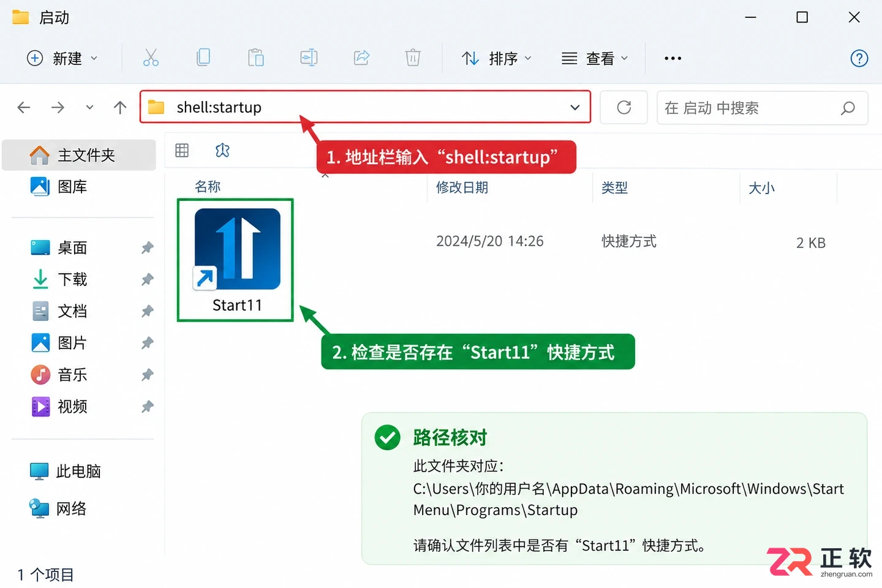The width and height of the screenshot is (882, 588).
Task: Click the Delete trash can icon
Action: point(413,58)
